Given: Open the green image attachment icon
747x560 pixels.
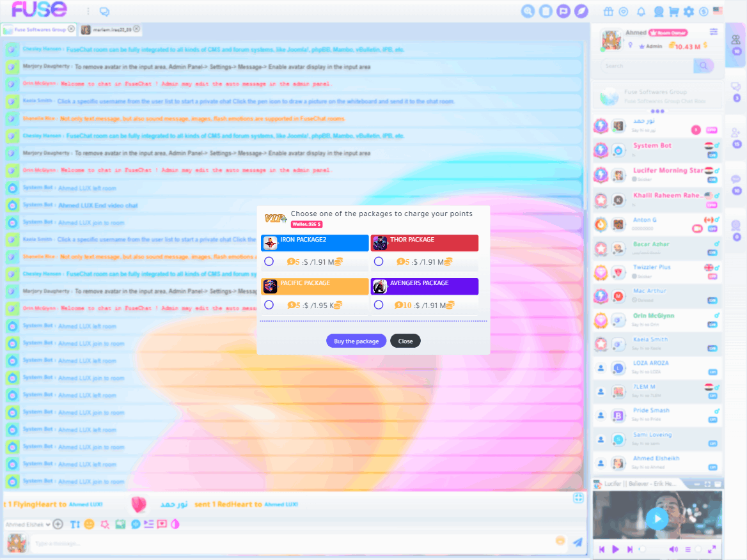Looking at the screenshot, I should 120,524.
